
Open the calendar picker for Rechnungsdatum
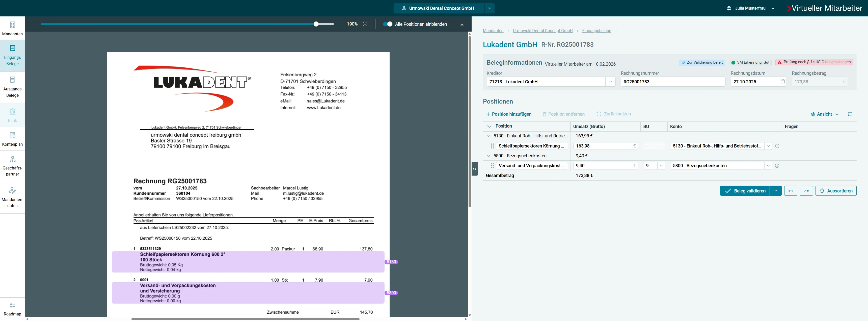[783, 82]
